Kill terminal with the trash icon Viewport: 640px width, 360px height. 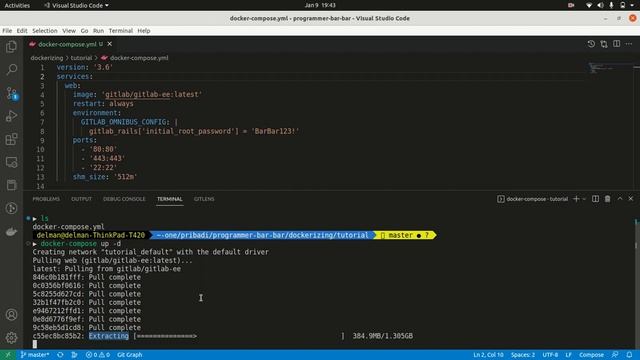[x=607, y=199]
